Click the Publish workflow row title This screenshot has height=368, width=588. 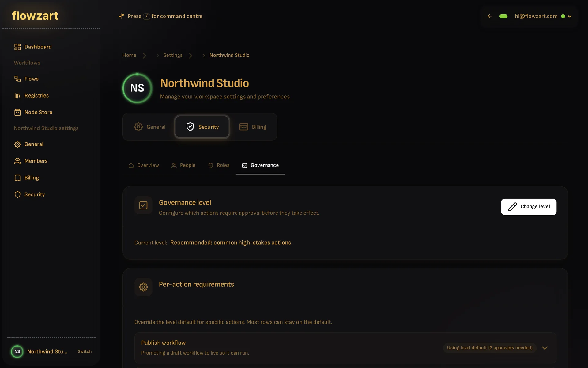(163, 343)
